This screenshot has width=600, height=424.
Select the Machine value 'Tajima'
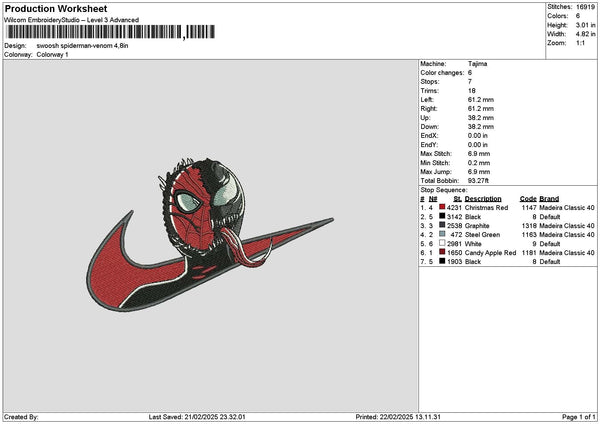point(477,64)
